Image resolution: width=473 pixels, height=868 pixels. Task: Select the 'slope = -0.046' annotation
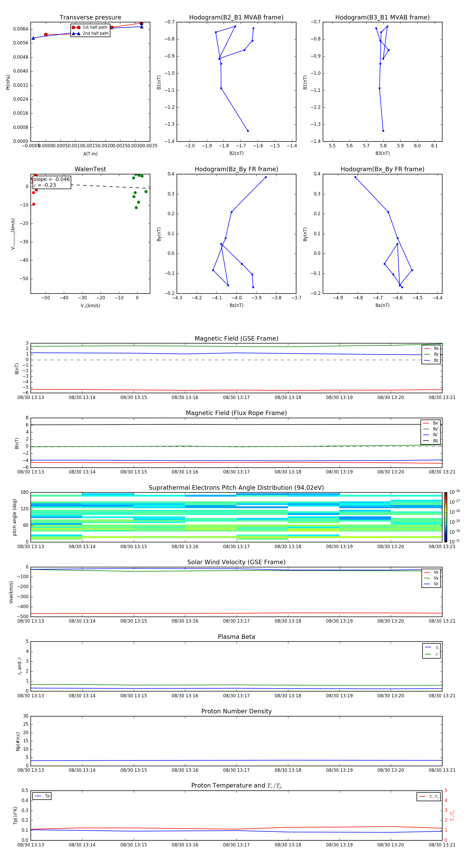coord(52,179)
